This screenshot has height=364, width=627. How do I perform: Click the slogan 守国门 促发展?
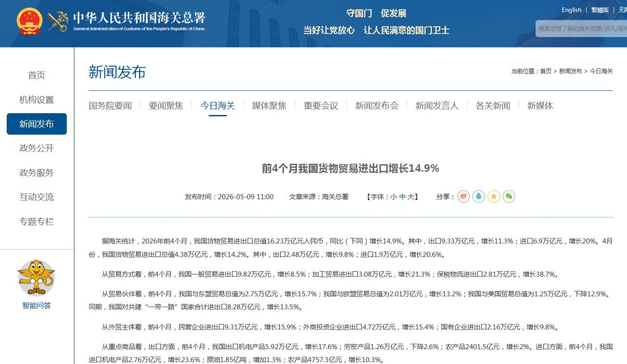tap(376, 13)
